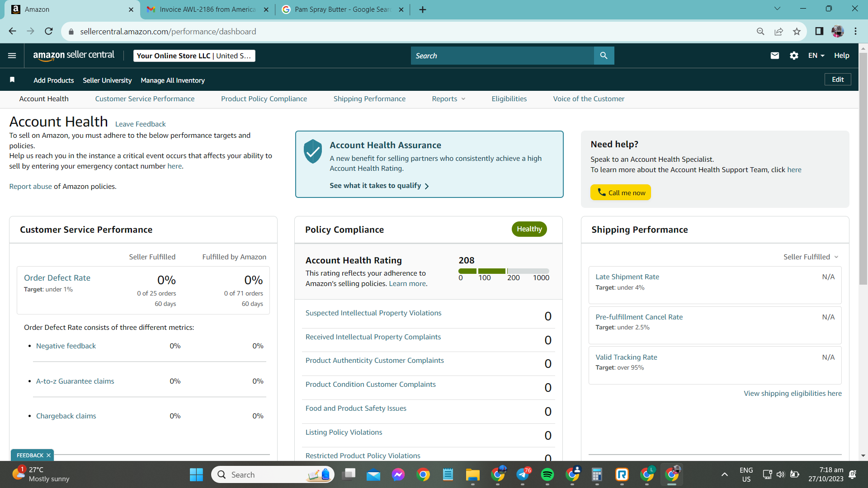Open Telegram from the taskbar

click(523, 475)
